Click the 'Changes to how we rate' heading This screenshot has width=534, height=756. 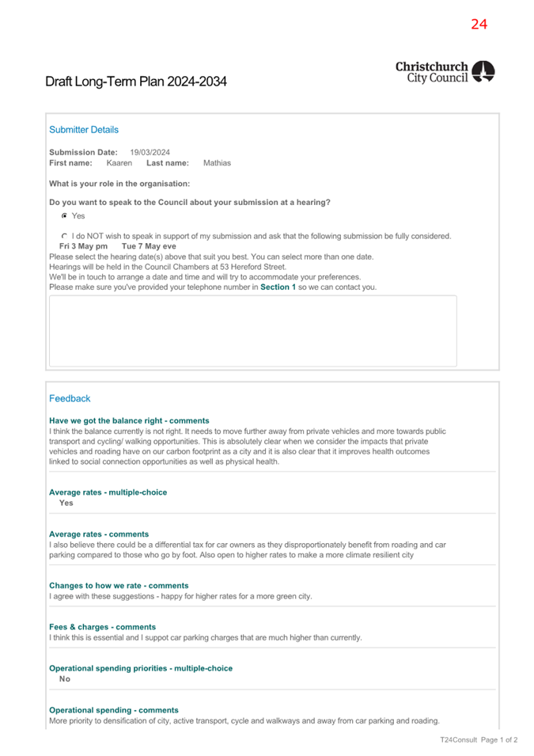pyautogui.click(x=119, y=586)
